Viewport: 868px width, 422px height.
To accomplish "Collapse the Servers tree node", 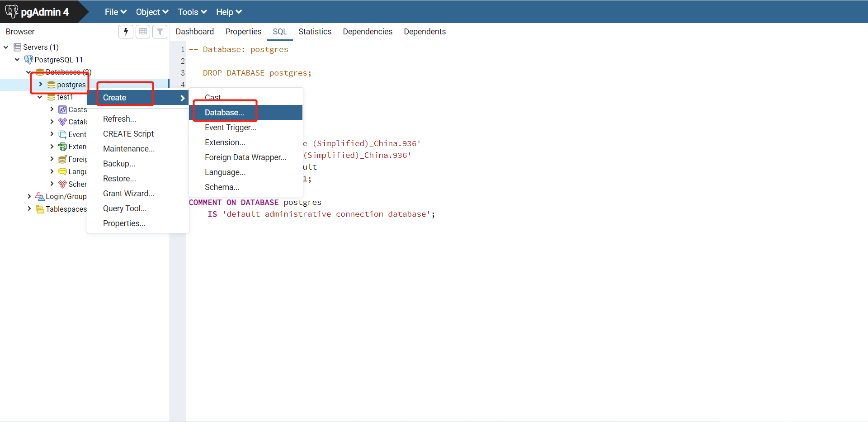I will click(6, 47).
